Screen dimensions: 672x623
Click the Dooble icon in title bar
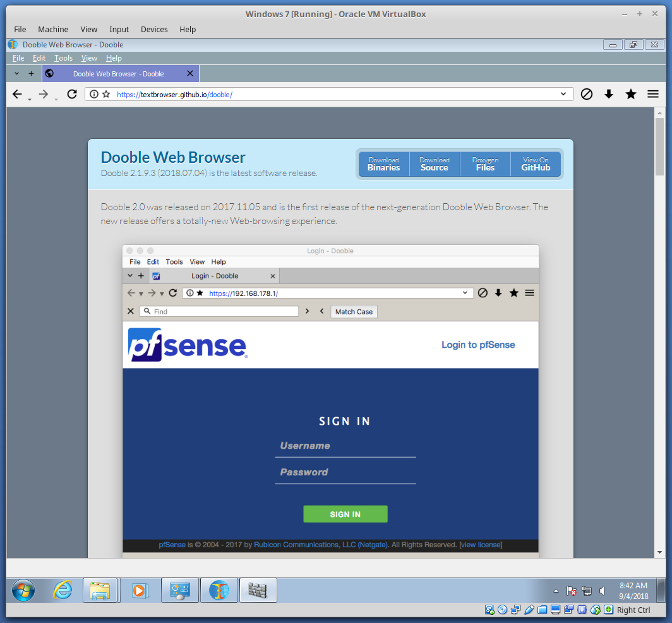(13, 44)
